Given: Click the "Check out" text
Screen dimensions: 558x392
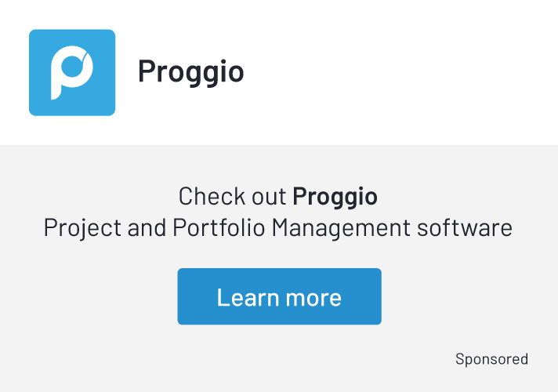Looking at the screenshot, I should (x=233, y=196).
